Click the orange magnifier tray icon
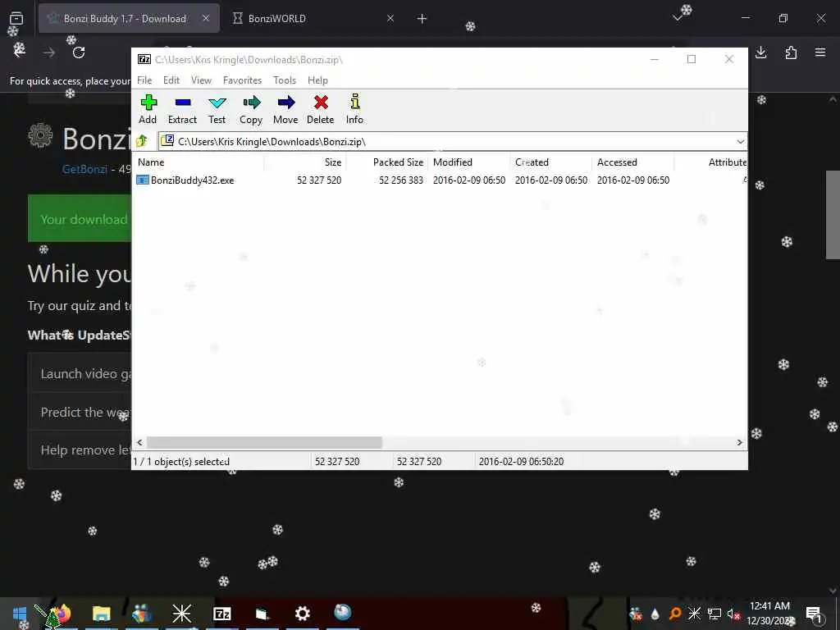The height and width of the screenshot is (630, 840). (675, 614)
